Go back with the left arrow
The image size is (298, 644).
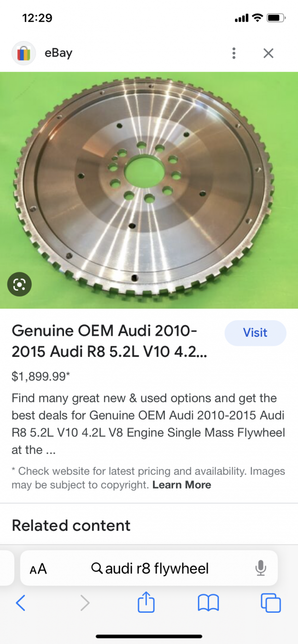(x=20, y=603)
